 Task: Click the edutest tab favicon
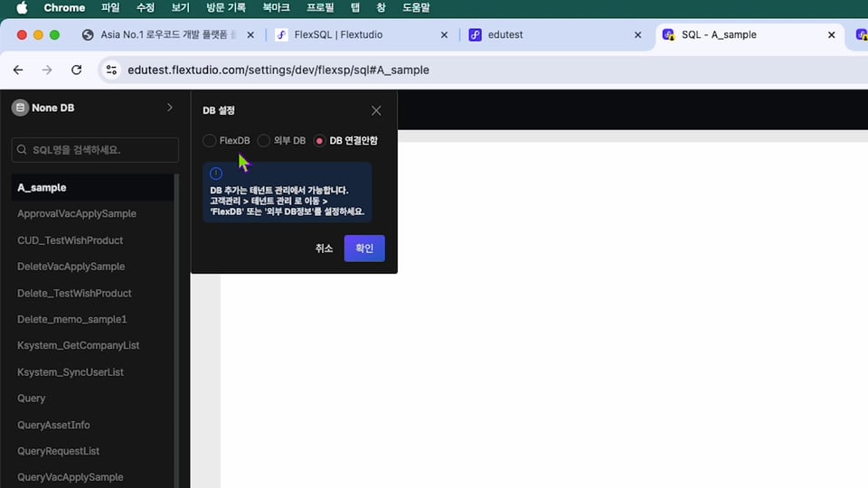475,35
